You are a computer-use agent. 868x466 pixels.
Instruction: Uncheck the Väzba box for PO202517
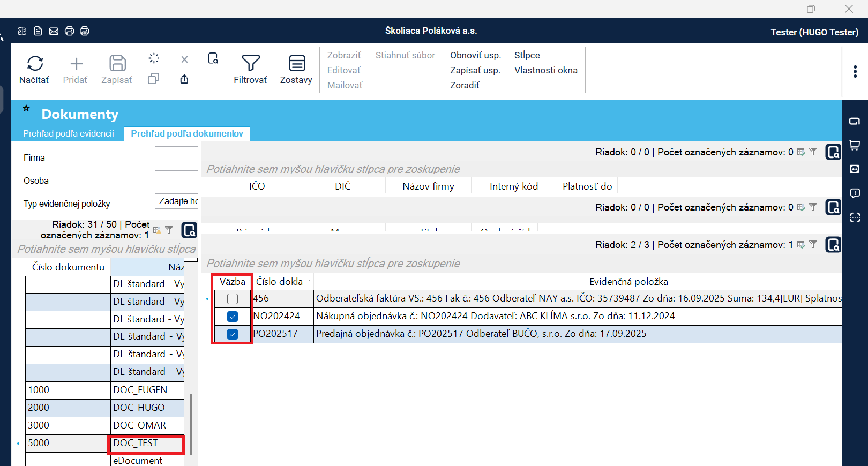(x=233, y=334)
